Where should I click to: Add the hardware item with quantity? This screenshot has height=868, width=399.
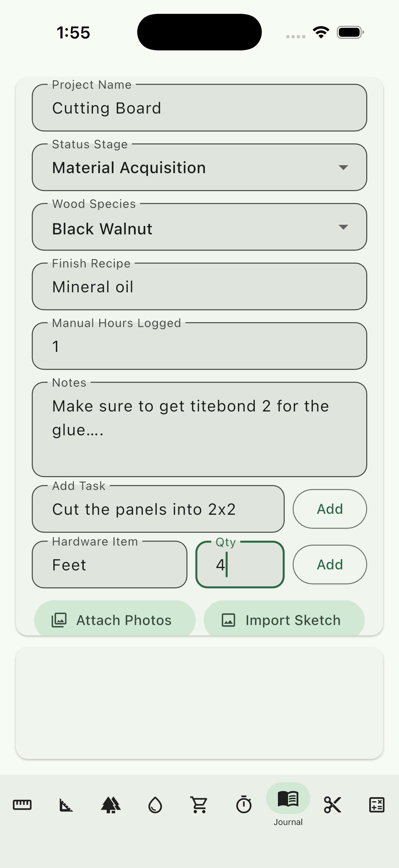pyautogui.click(x=330, y=564)
